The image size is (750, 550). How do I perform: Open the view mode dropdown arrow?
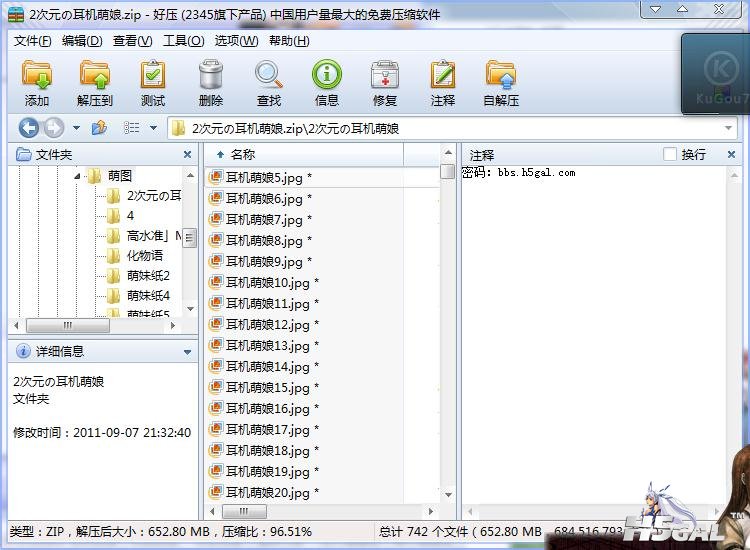[153, 128]
